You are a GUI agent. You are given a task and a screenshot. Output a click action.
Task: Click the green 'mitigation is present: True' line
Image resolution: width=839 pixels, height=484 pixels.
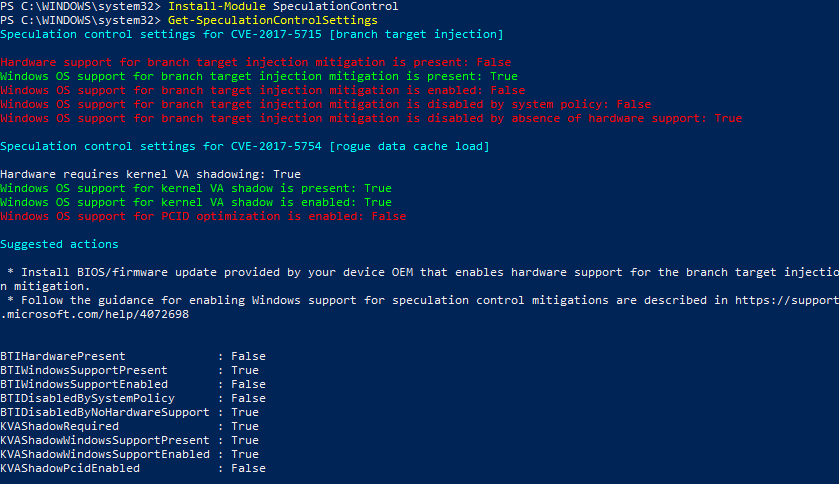click(259, 76)
